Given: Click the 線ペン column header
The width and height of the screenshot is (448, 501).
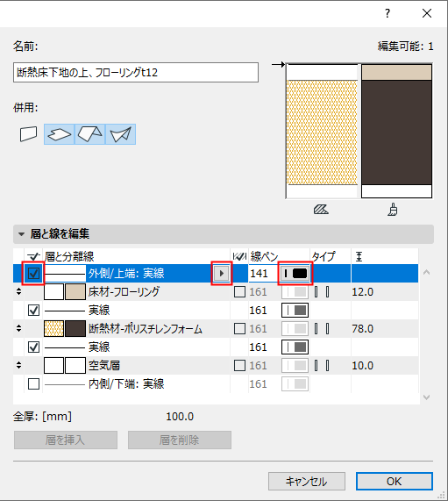Looking at the screenshot, I should pos(265,256).
